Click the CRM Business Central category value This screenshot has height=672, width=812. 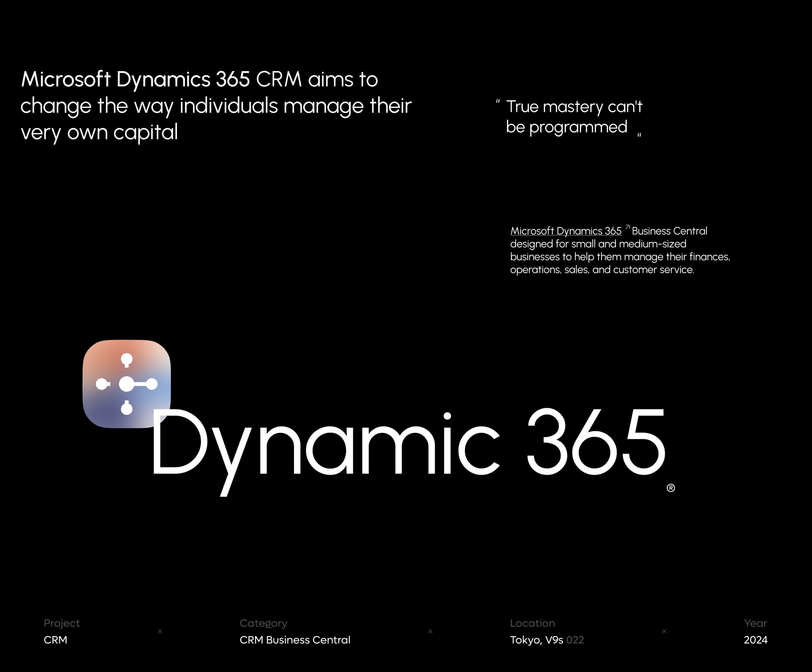[295, 640]
